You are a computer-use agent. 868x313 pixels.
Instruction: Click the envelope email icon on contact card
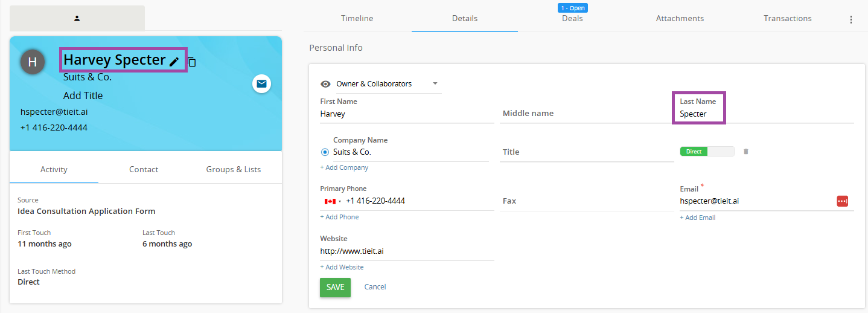[x=261, y=84]
